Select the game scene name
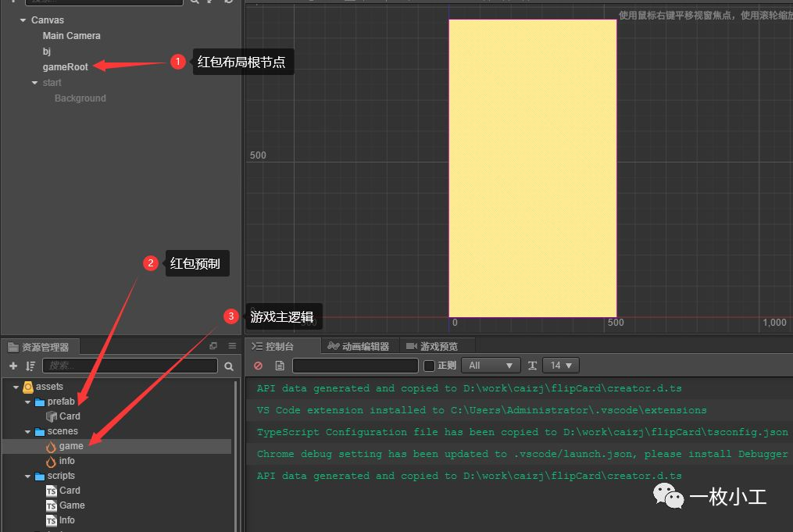Screen dimensions: 793x532 [71, 446]
